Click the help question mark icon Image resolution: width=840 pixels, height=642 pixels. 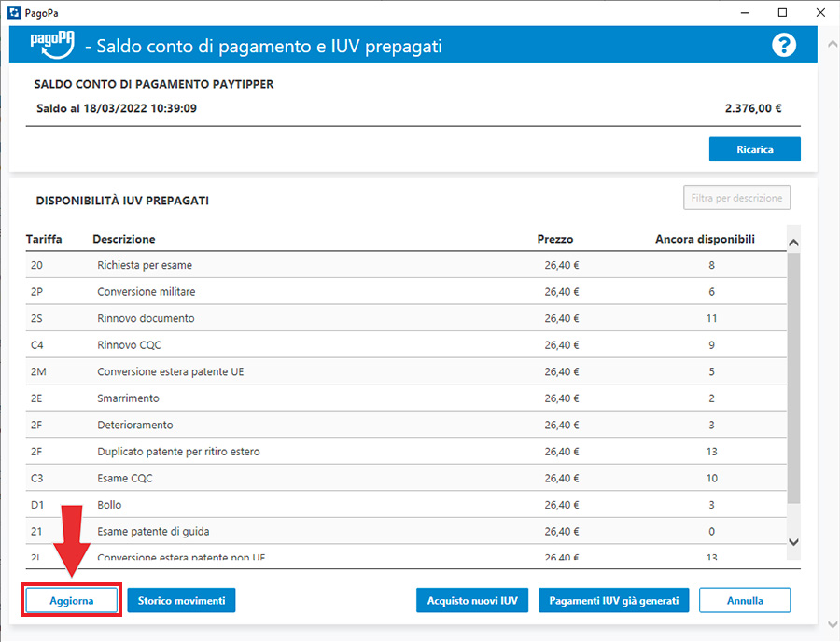(x=784, y=45)
